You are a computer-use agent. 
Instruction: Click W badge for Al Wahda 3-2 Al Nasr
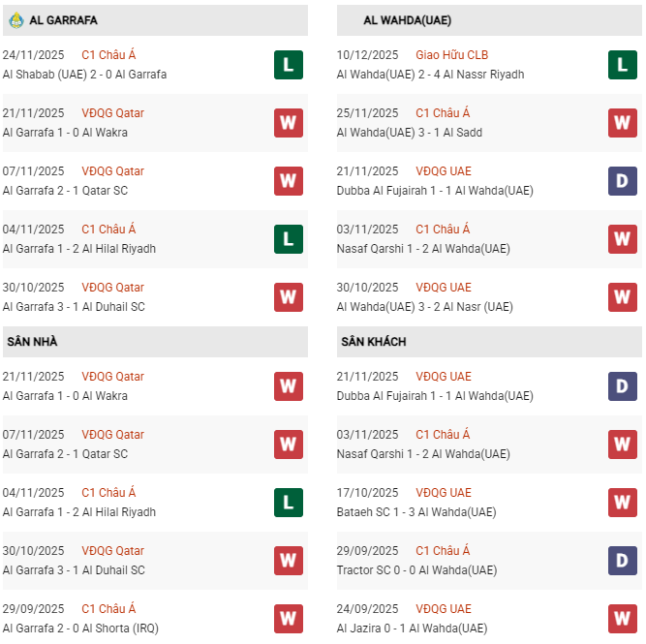click(x=623, y=297)
